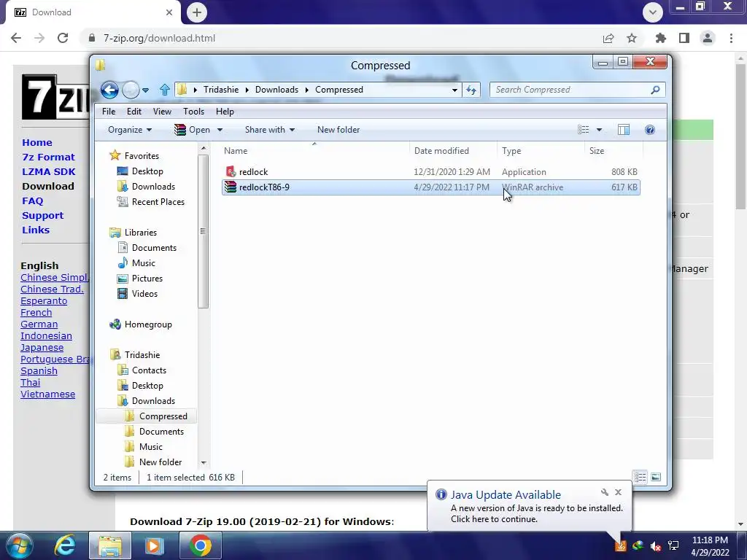Bookmark this page with the star icon
The width and height of the screenshot is (747, 560).
632,38
